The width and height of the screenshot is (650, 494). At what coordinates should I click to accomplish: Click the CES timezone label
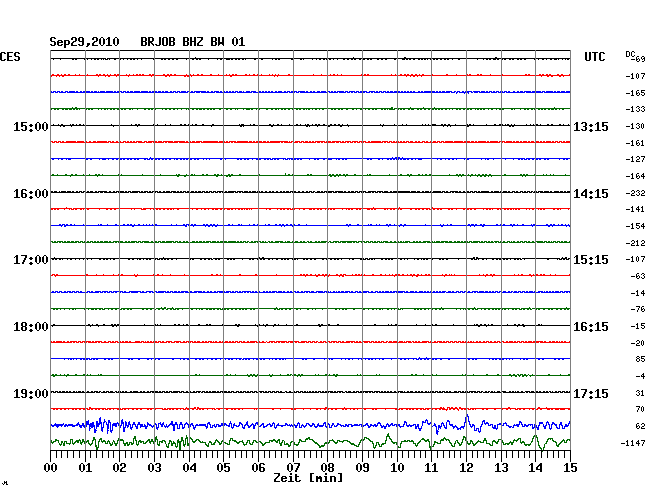click(x=10, y=57)
